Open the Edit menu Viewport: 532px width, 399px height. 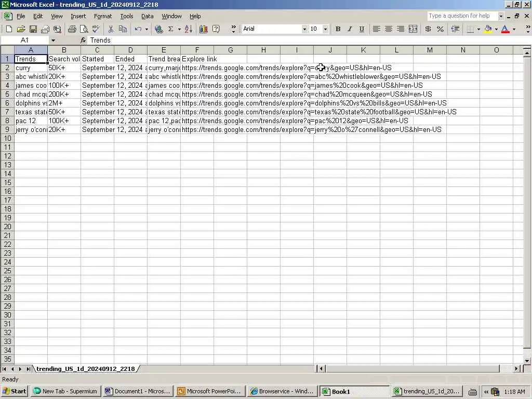click(38, 16)
